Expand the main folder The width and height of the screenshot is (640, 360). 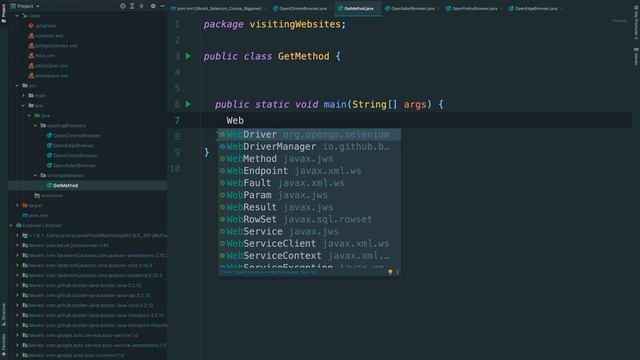pos(24,96)
